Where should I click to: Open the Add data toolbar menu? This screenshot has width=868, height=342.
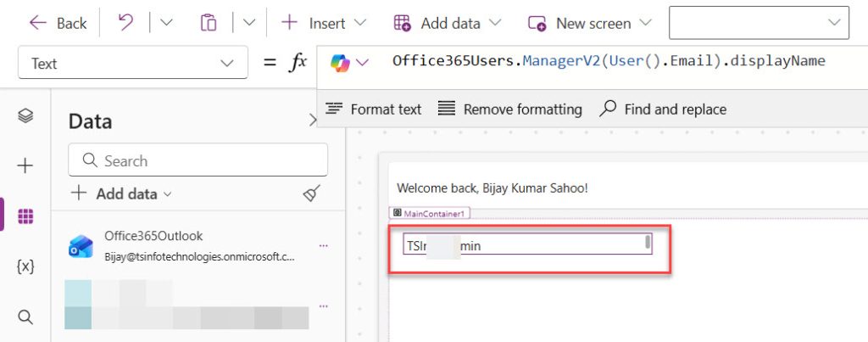[x=447, y=23]
